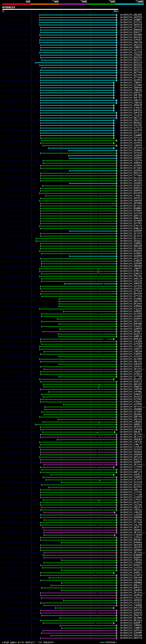The width and height of the screenshot is (146, 644).
Task: Select hit UniRef100_P31204
Action: coord(131,309)
